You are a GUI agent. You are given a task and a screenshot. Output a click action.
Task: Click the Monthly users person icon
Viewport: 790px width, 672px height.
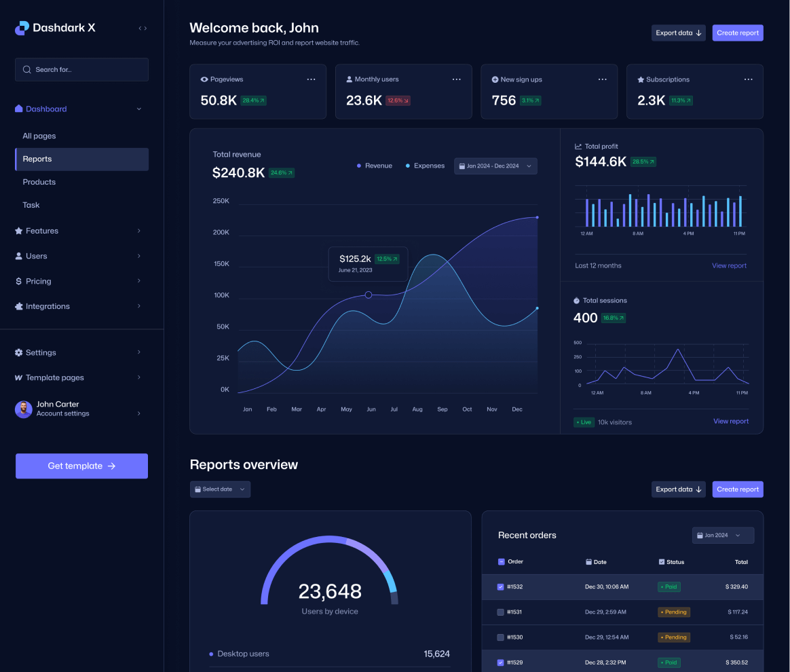pyautogui.click(x=348, y=79)
